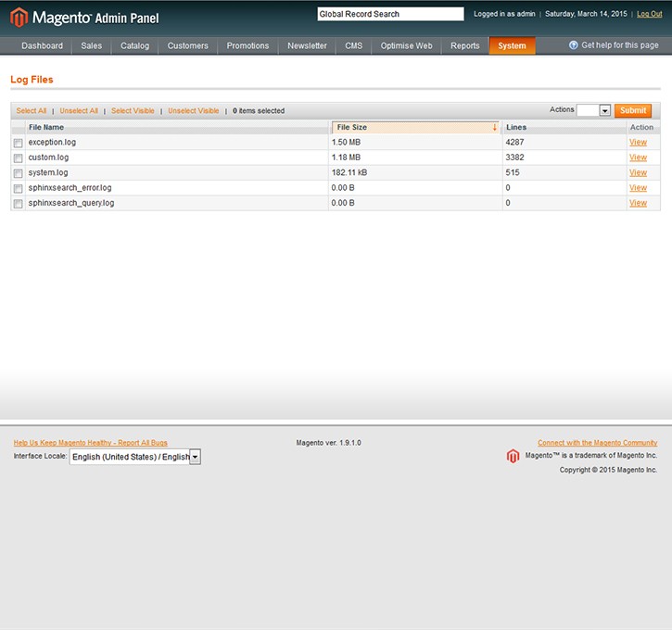Click the Logged in as admin text
The image size is (672, 630).
coord(504,14)
